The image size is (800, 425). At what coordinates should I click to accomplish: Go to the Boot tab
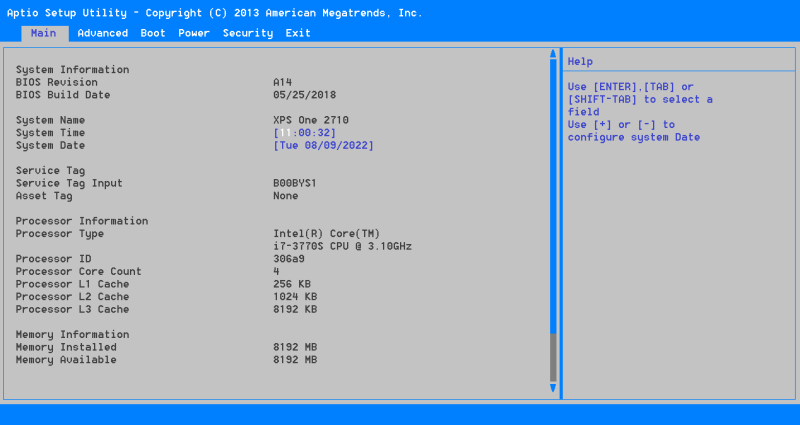tap(153, 33)
